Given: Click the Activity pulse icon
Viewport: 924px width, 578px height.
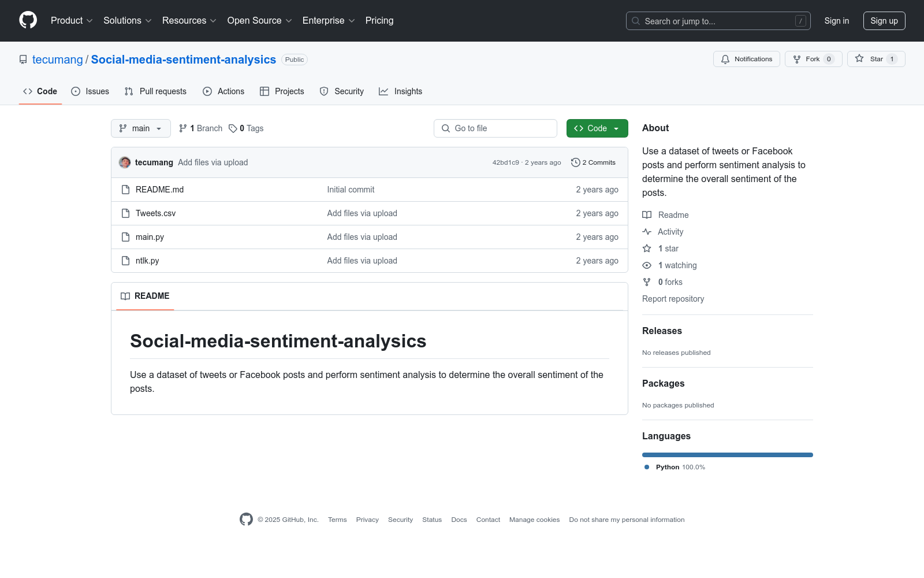Looking at the screenshot, I should click(x=647, y=232).
